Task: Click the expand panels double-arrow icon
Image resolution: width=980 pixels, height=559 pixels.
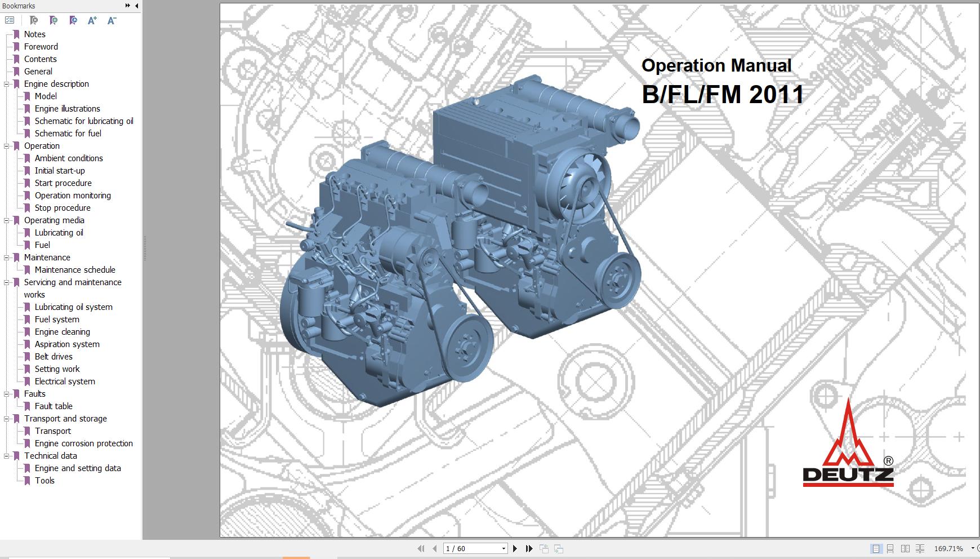Action: 128,6
